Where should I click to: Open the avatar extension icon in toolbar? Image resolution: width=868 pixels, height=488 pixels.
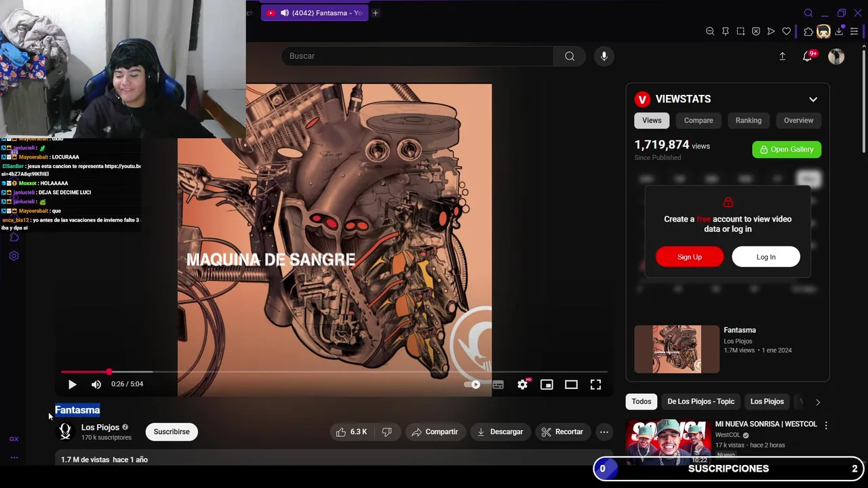[823, 31]
